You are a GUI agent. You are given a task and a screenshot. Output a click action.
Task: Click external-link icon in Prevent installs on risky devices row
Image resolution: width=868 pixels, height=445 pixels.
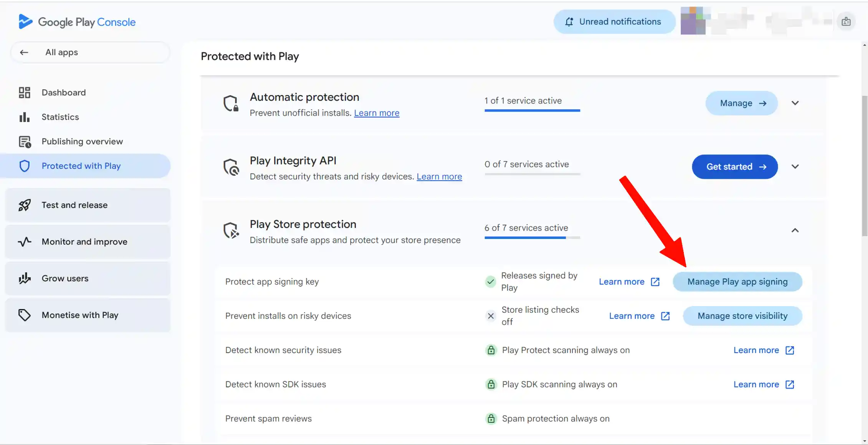pyautogui.click(x=665, y=316)
